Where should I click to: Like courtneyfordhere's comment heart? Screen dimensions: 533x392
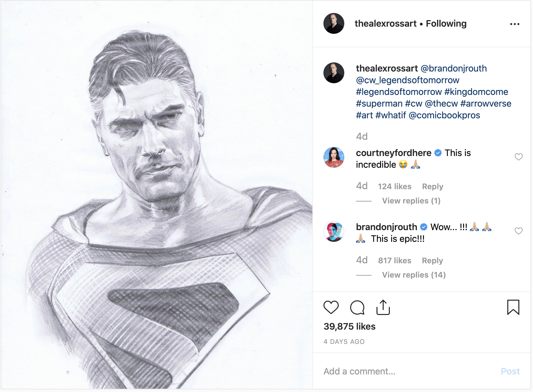(518, 157)
